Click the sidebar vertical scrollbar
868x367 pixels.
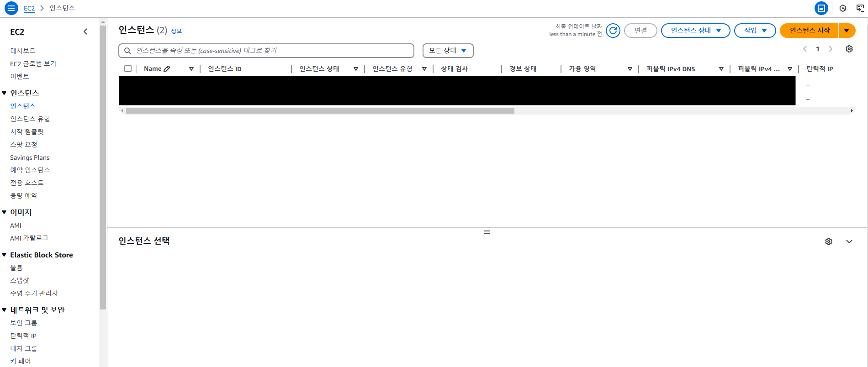pyautogui.click(x=103, y=167)
